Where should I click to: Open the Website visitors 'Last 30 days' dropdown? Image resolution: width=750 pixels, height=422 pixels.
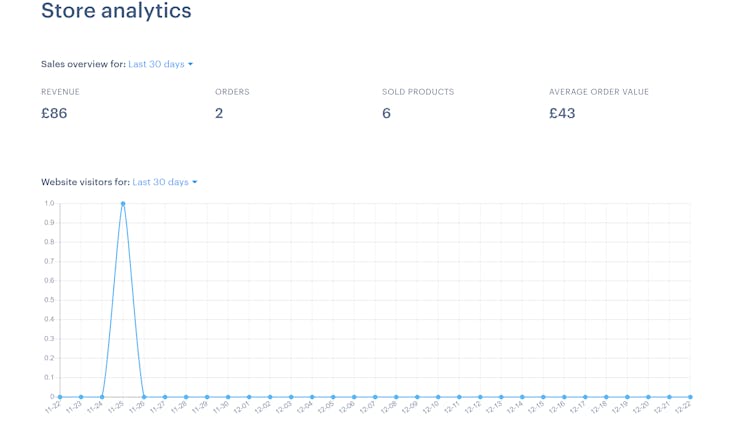[165, 182]
